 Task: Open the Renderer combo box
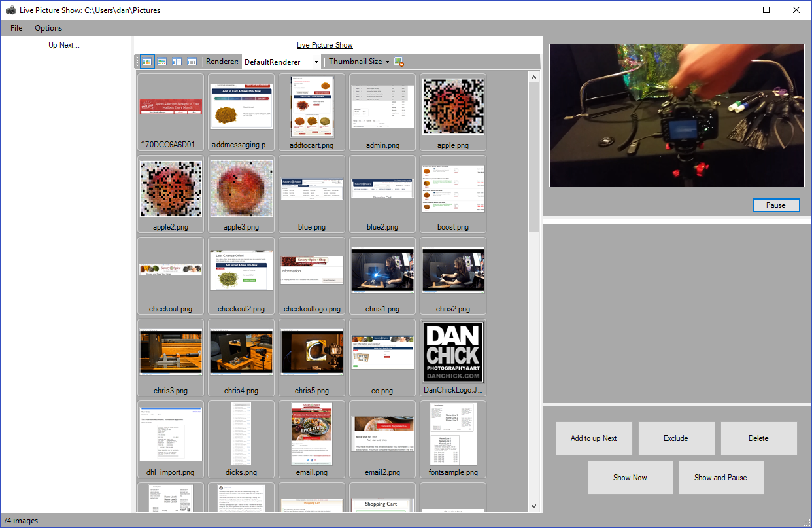coord(281,62)
